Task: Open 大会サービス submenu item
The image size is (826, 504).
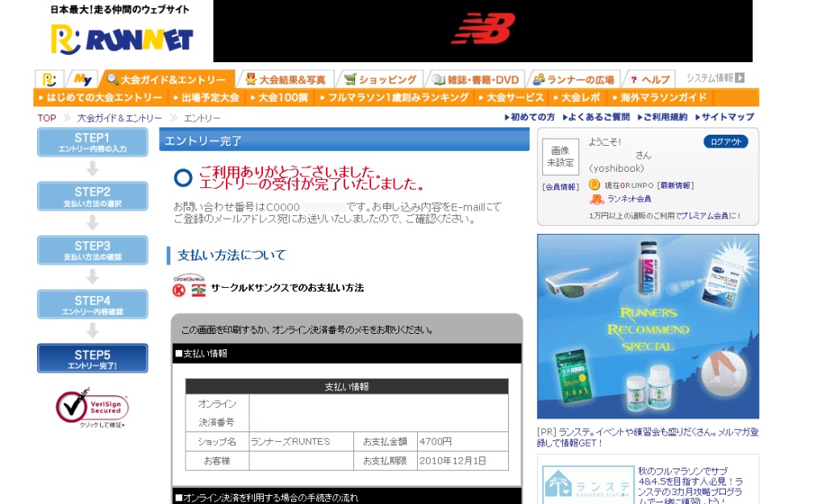Action: 511,98
